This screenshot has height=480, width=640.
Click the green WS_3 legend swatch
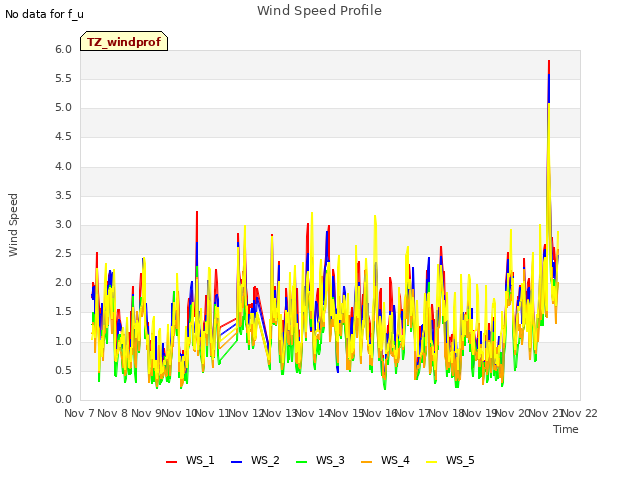(x=302, y=462)
